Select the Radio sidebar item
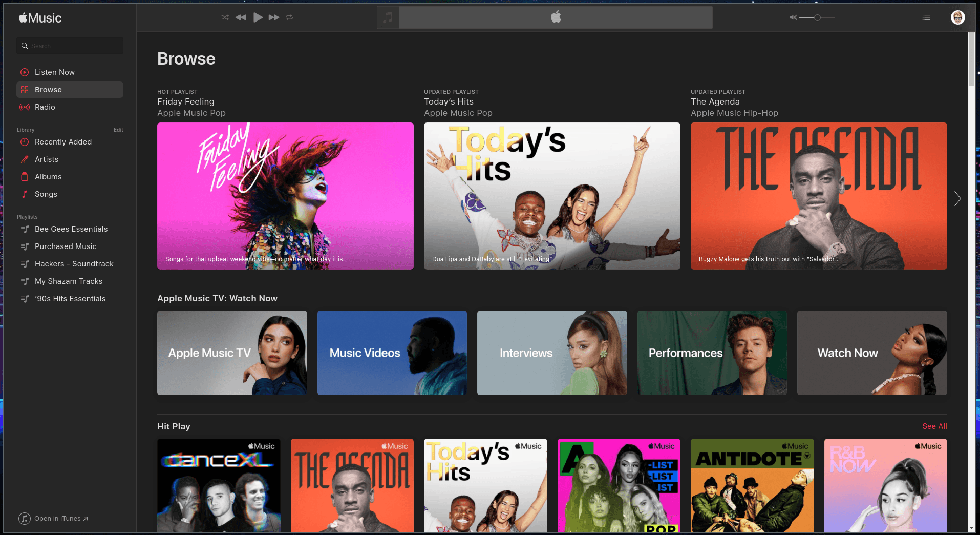 pos(45,107)
